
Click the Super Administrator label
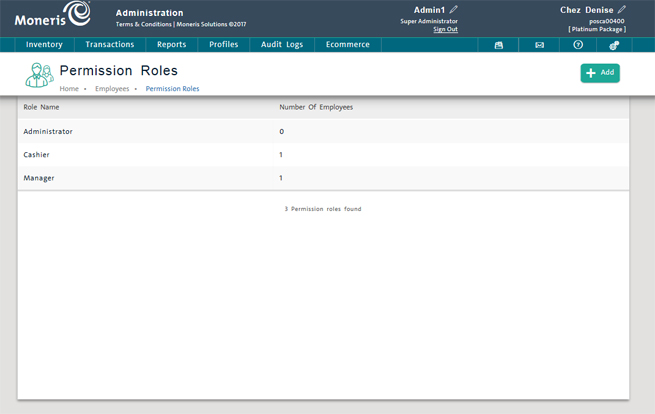click(429, 21)
